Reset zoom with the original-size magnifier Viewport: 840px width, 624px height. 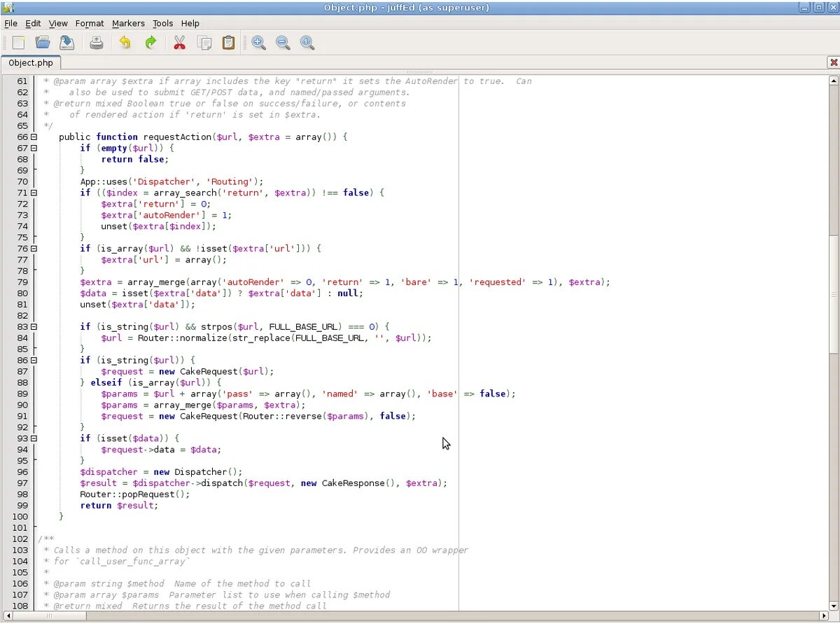pos(307,43)
